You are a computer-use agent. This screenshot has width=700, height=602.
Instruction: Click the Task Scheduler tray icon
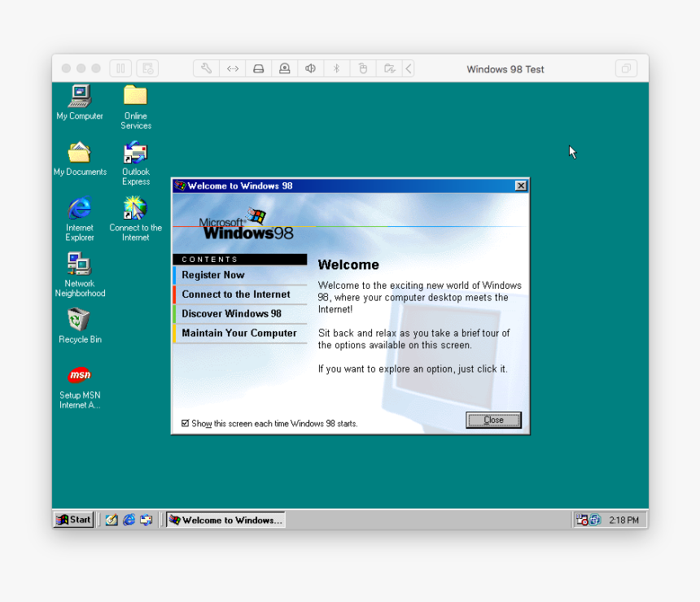[x=582, y=520]
